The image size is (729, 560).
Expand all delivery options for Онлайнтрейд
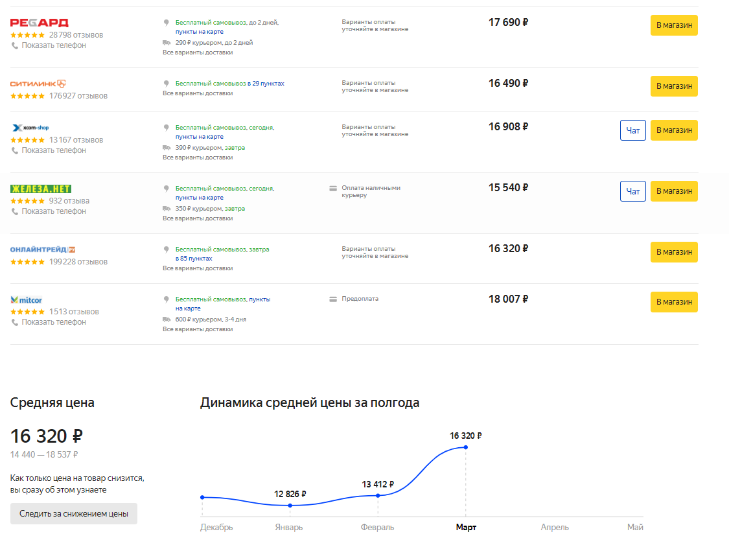pyautogui.click(x=198, y=269)
